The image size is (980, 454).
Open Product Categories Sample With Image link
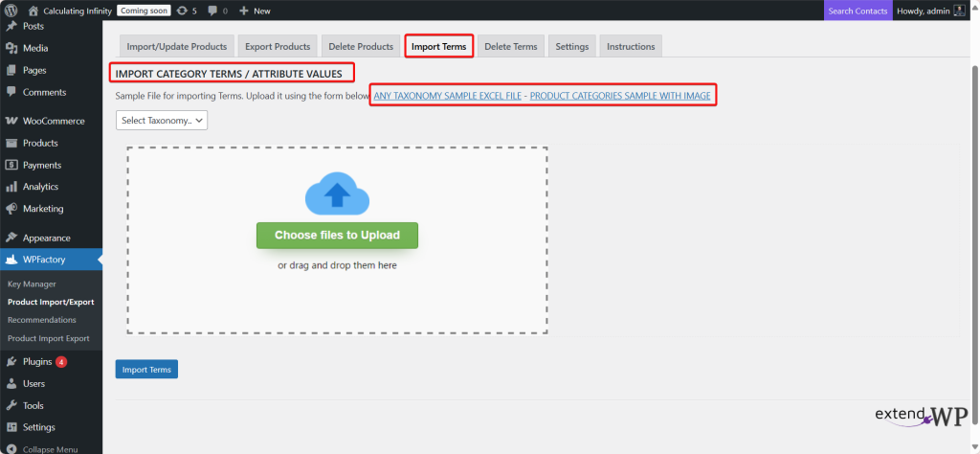point(619,97)
